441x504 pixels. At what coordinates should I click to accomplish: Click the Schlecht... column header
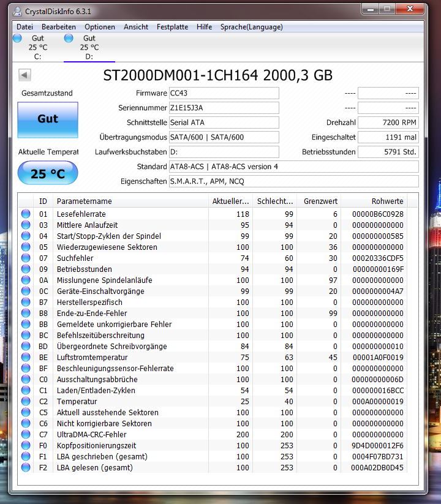click(275, 201)
